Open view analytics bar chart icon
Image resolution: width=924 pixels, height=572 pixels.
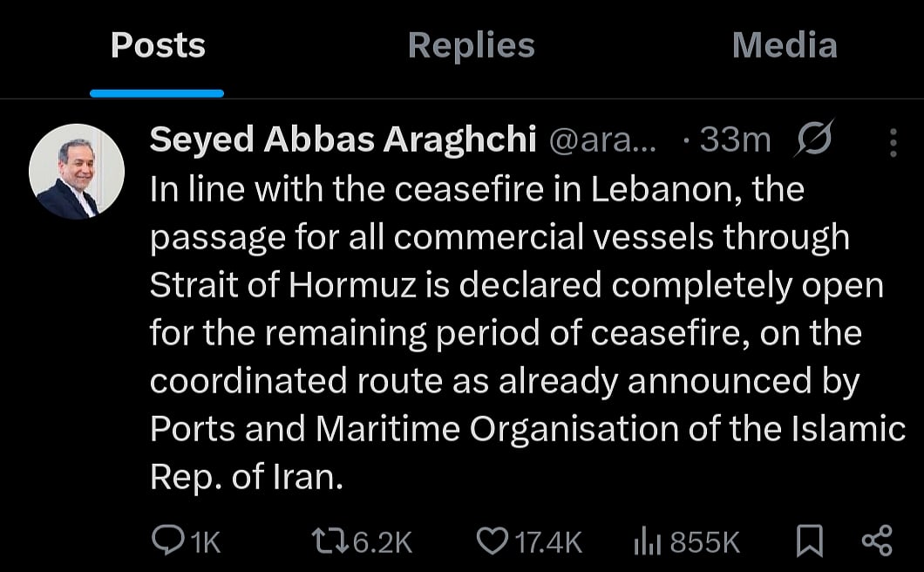tap(647, 542)
